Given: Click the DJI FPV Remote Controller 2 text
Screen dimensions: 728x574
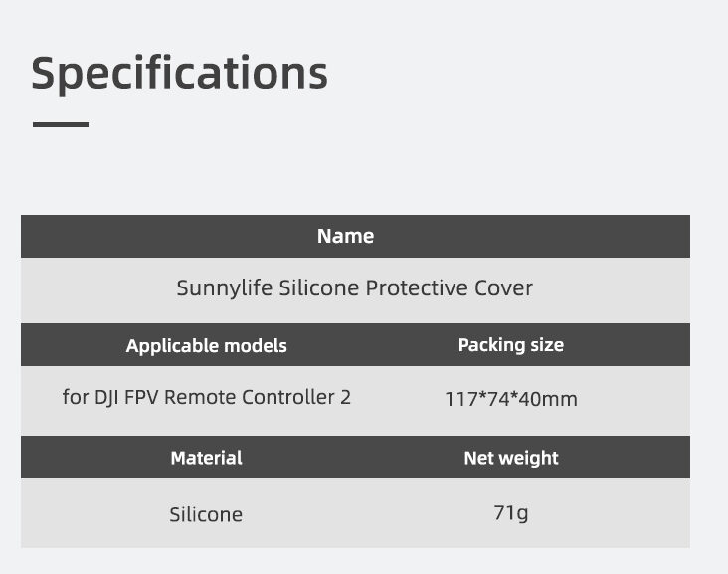Looking at the screenshot, I should coord(206,397).
